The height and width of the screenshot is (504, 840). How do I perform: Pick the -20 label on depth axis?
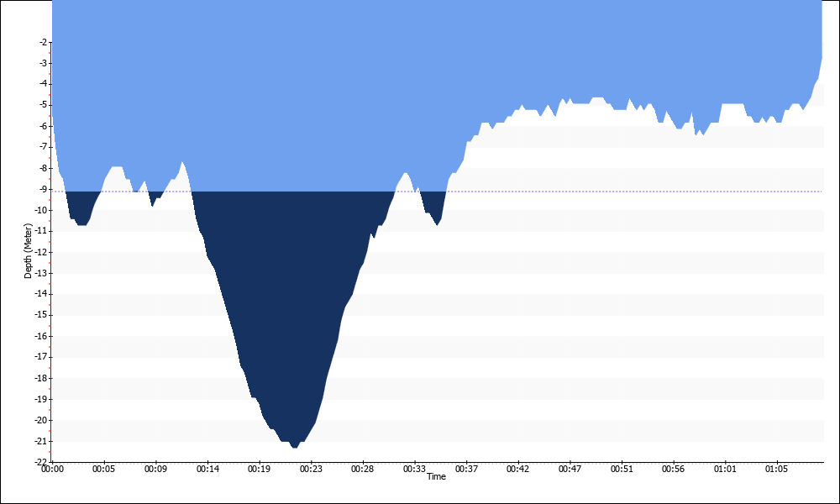(x=41, y=420)
